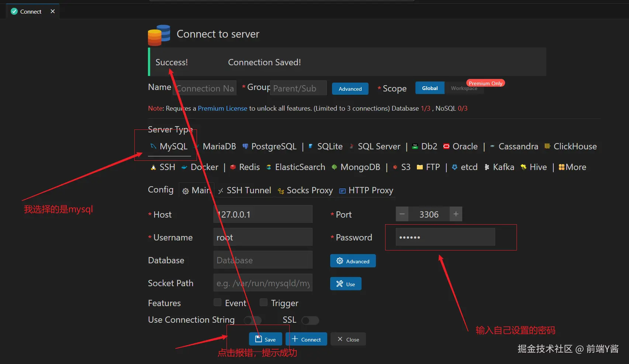The image size is (629, 364).
Task: Focus the Password field
Action: click(445, 237)
